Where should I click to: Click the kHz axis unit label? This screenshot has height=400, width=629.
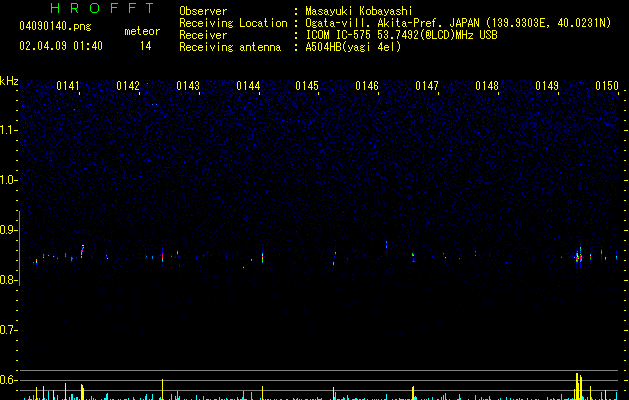click(x=9, y=81)
